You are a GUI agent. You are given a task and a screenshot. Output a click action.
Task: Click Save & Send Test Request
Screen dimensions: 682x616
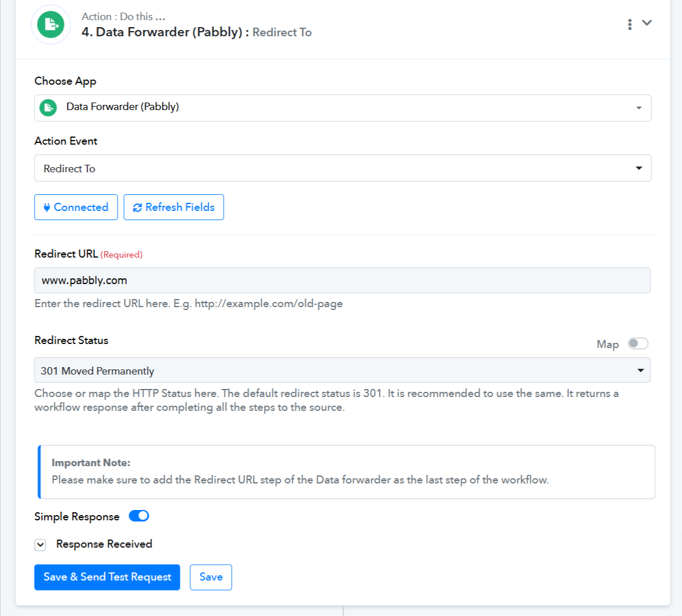tap(107, 577)
